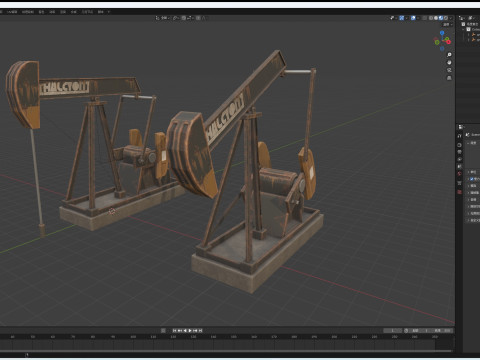Click the pan view hand icon

pos(449,62)
